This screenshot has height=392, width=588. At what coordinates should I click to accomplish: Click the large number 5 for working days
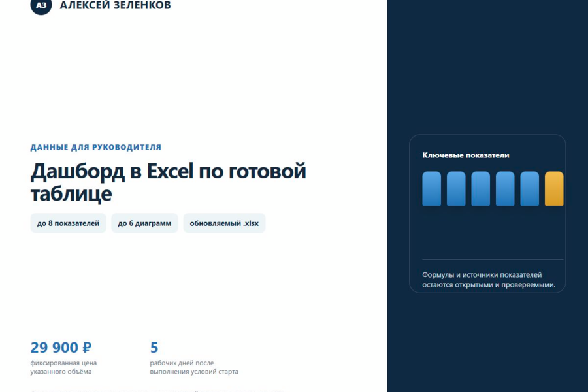click(x=154, y=348)
